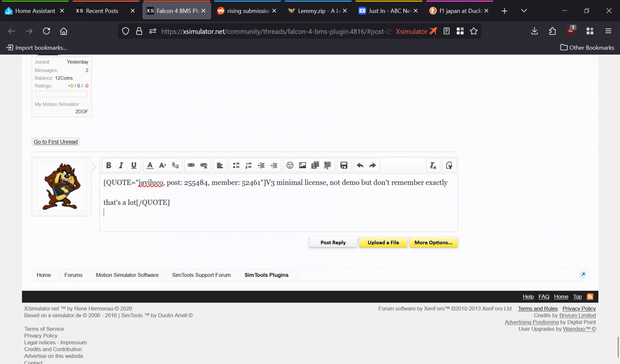Open the text alignment dropdown
This screenshot has height=364, width=620.
click(220, 165)
